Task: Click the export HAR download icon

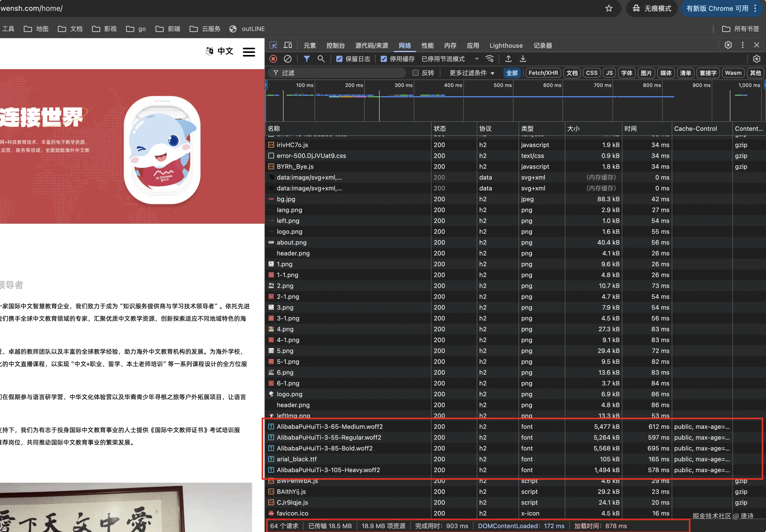Action: 523,59
